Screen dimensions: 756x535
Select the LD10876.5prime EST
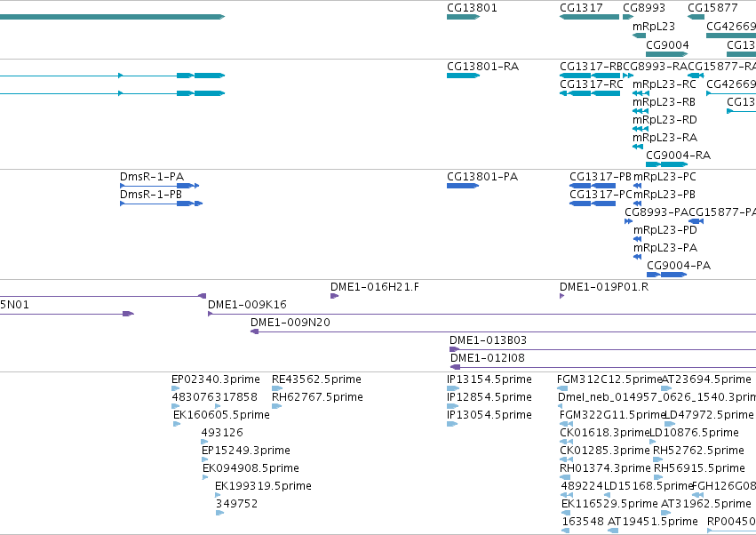click(652, 442)
